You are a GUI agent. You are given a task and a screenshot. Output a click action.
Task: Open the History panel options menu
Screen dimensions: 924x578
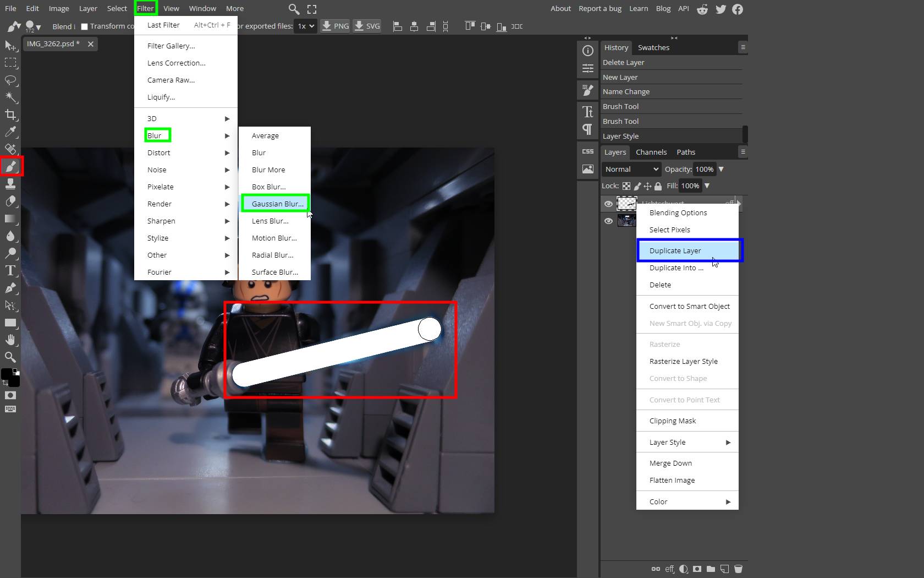point(743,47)
